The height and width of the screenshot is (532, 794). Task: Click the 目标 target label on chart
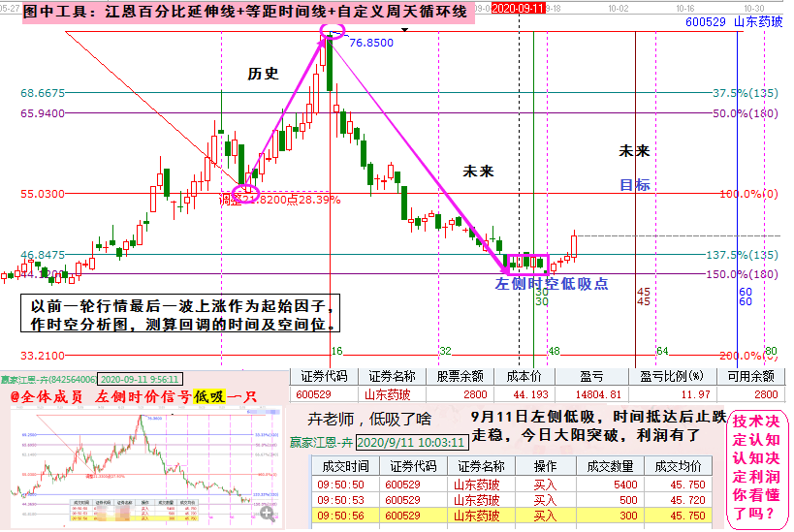(x=635, y=185)
